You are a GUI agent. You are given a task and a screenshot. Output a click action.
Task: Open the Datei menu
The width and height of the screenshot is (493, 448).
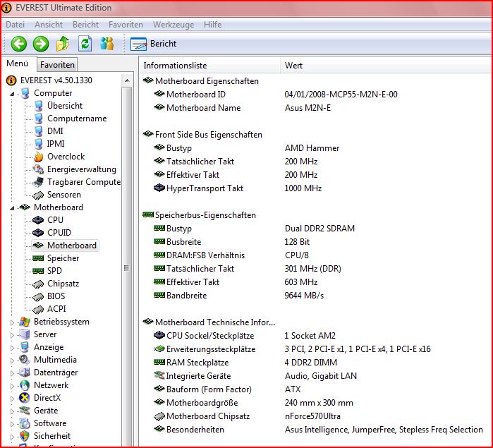click(x=15, y=25)
